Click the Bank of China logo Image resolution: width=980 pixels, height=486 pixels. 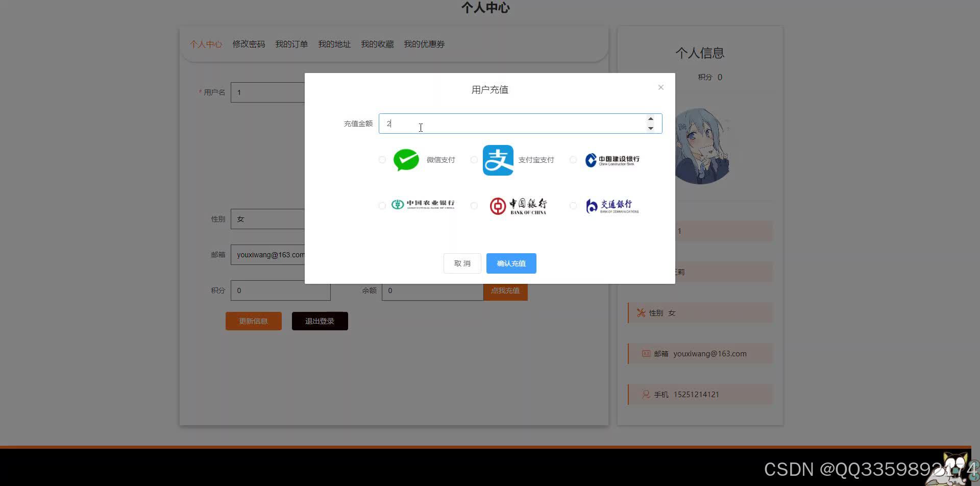pos(518,206)
